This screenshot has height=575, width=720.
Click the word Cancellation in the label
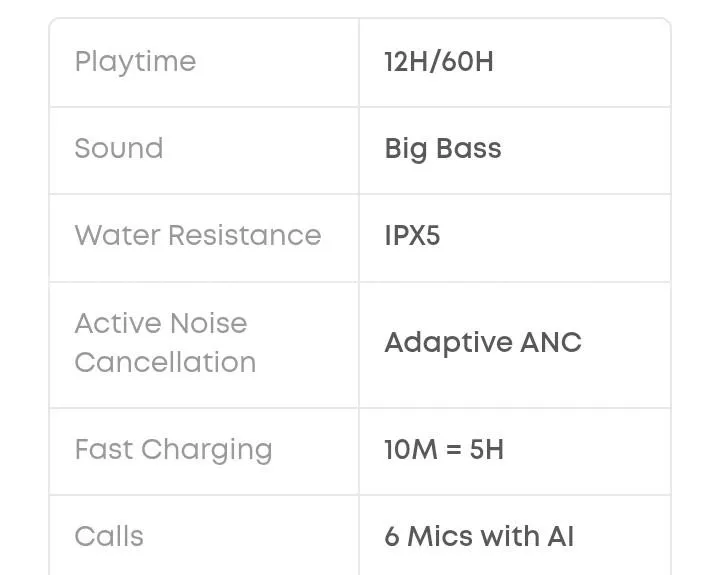pyautogui.click(x=165, y=362)
